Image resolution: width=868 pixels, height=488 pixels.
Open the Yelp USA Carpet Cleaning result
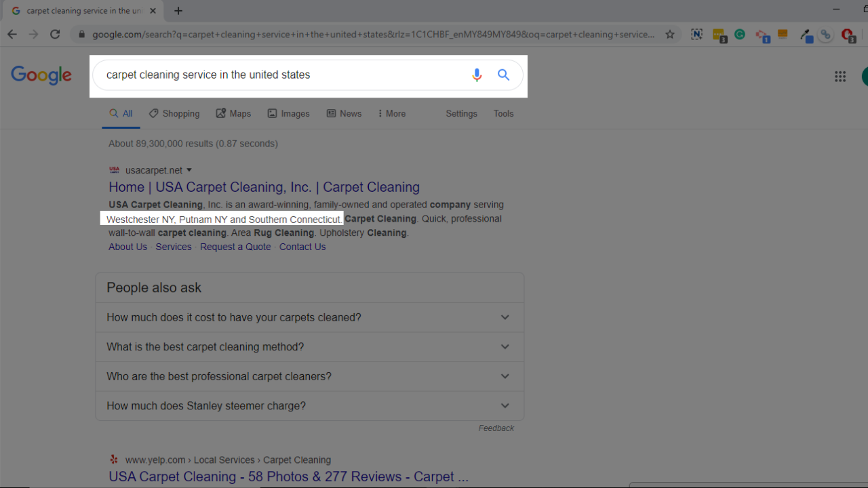pos(288,476)
